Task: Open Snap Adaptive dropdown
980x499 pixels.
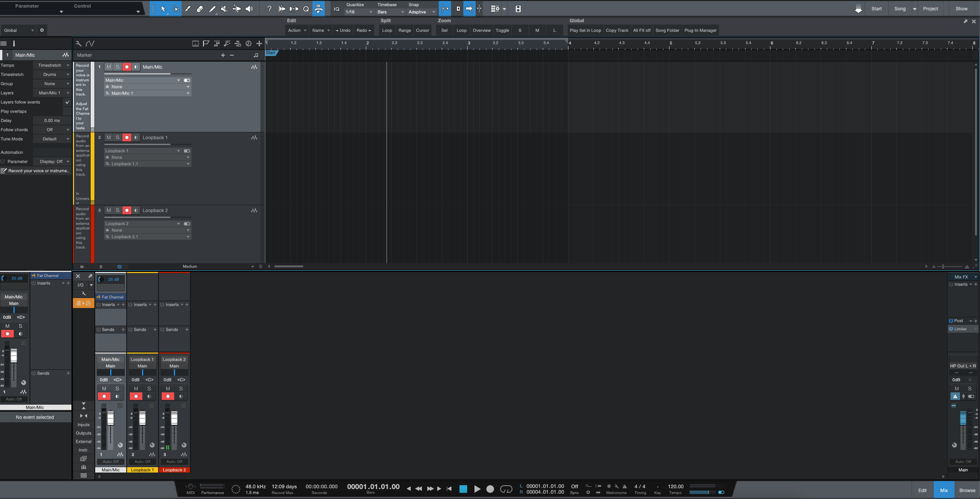Action: pos(421,12)
